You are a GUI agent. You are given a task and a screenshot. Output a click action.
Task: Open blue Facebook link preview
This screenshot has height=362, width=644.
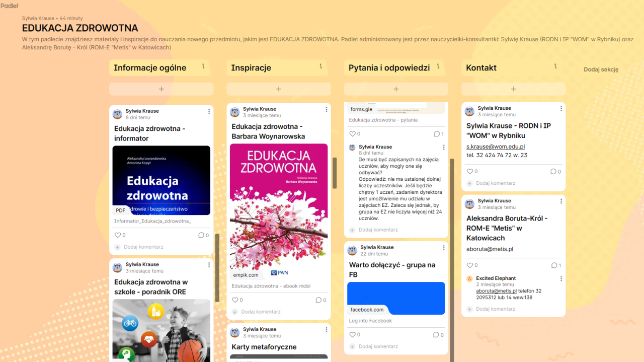[x=396, y=298]
